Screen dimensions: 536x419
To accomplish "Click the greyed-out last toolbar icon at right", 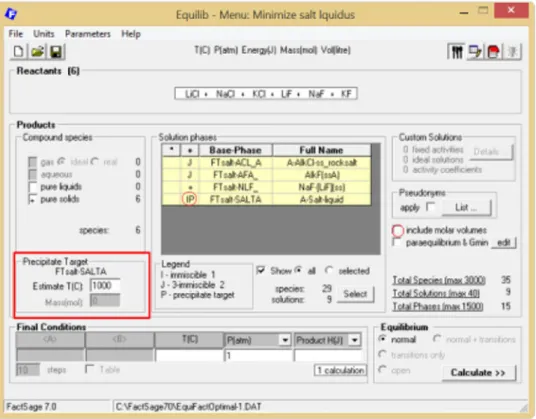I will [x=512, y=52].
